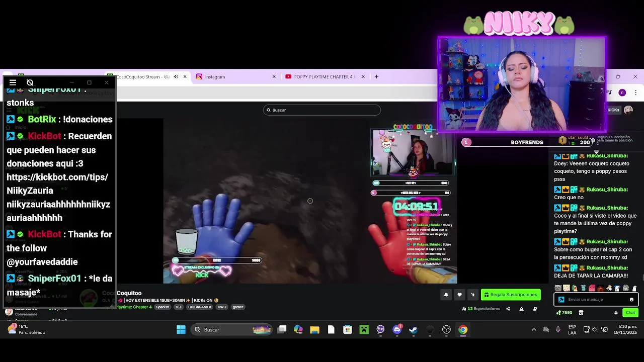The image size is (644, 362).
Task: Select the 18+ tag
Action: tap(179, 307)
